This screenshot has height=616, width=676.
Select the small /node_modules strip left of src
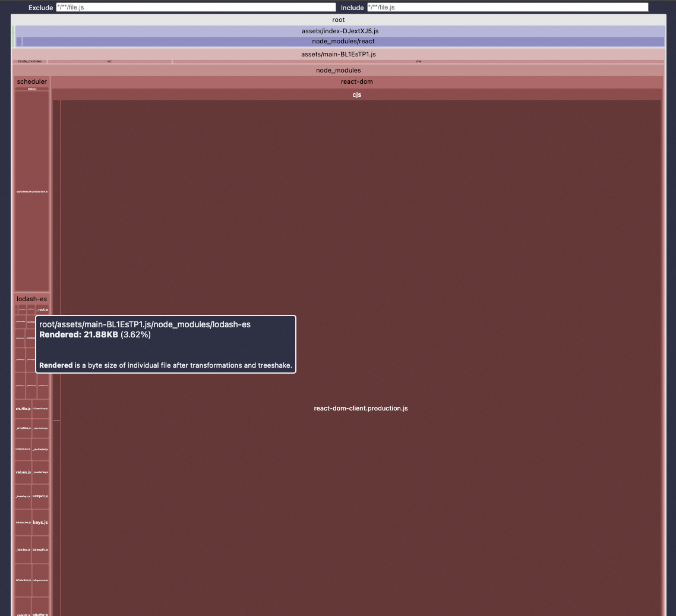pyautogui.click(x=30, y=62)
